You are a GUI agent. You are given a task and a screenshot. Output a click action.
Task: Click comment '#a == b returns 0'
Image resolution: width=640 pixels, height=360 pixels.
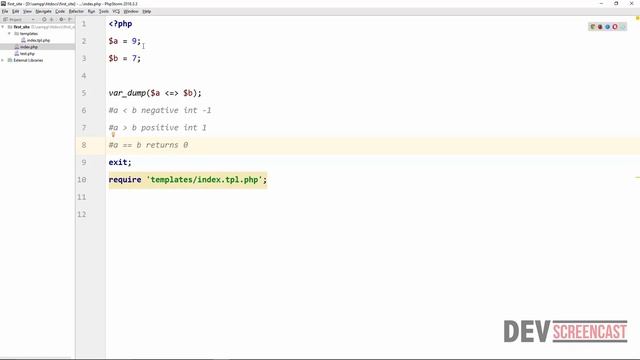(x=148, y=145)
